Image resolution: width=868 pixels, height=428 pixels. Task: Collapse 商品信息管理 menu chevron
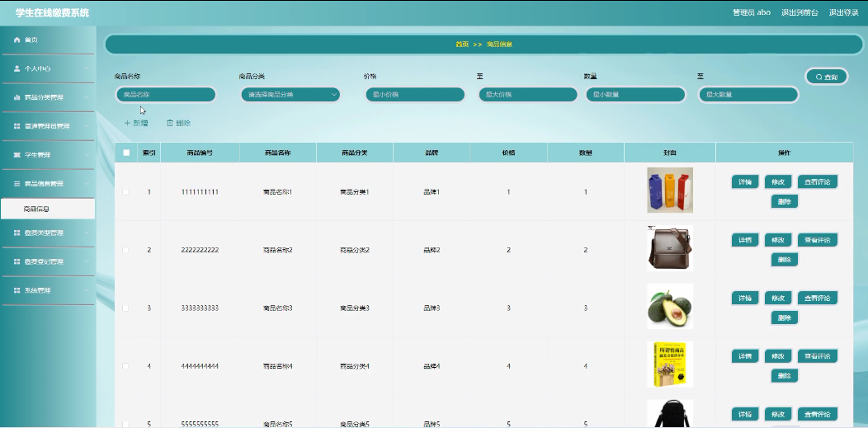(x=87, y=184)
